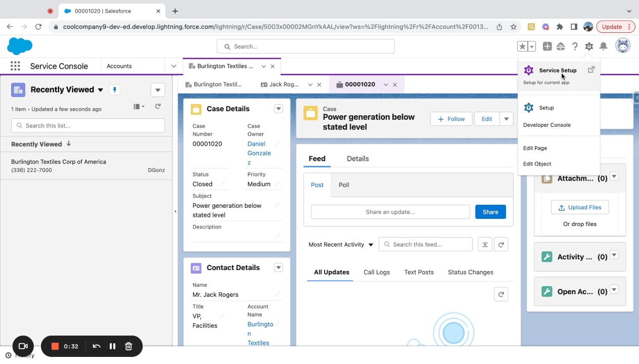639x364 pixels.
Task: Pin the Recently Viewed list
Action: pos(115,90)
